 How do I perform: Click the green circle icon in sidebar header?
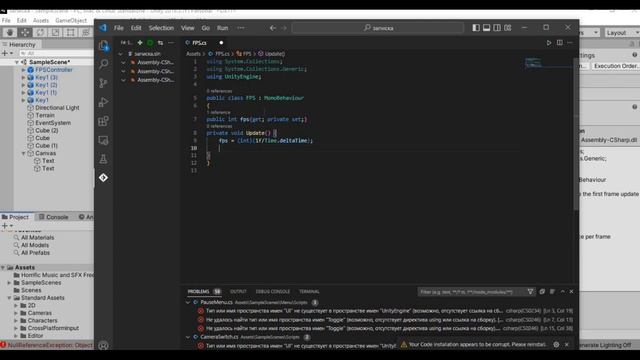point(150,42)
